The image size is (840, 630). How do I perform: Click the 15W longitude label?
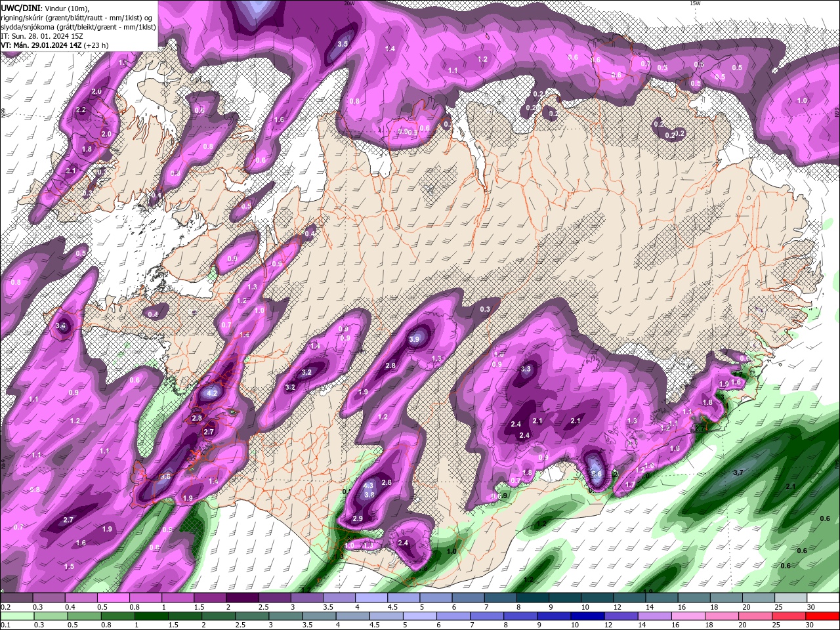695,3
